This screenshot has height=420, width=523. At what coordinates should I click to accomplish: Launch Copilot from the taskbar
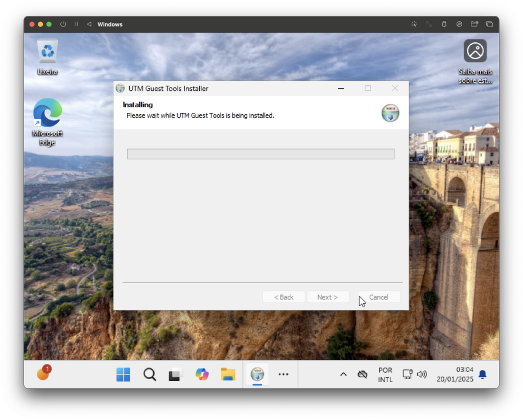coord(202,375)
